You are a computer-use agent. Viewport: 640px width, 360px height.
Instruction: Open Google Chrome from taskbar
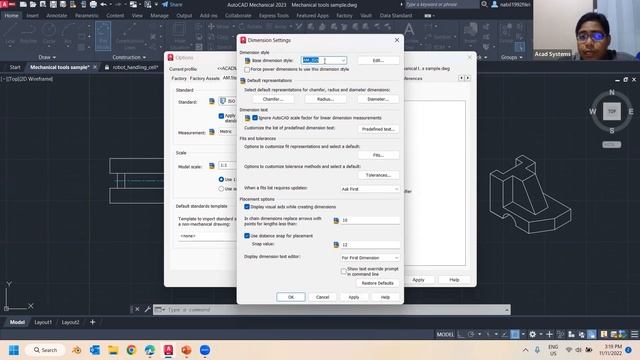tap(131, 350)
